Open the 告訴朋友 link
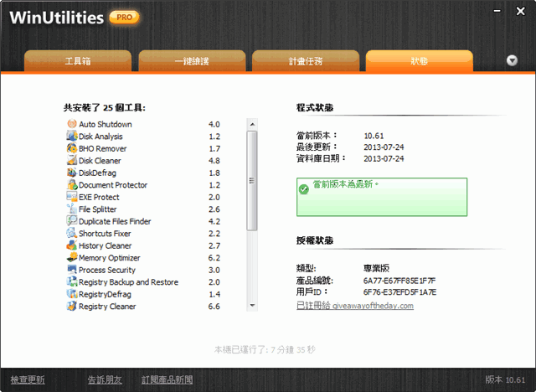This screenshot has width=536, height=392. (105, 379)
